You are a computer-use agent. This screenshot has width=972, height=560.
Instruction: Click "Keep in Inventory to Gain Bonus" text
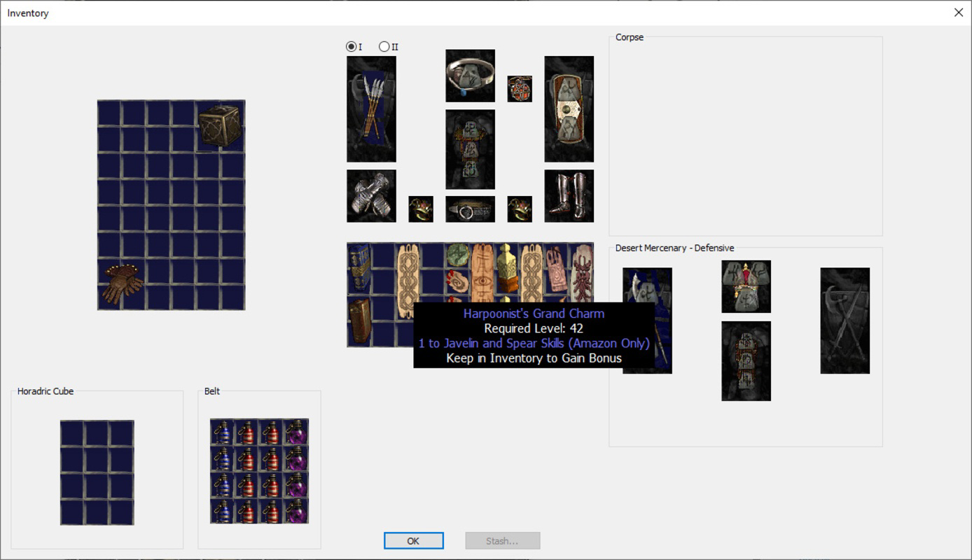(534, 358)
